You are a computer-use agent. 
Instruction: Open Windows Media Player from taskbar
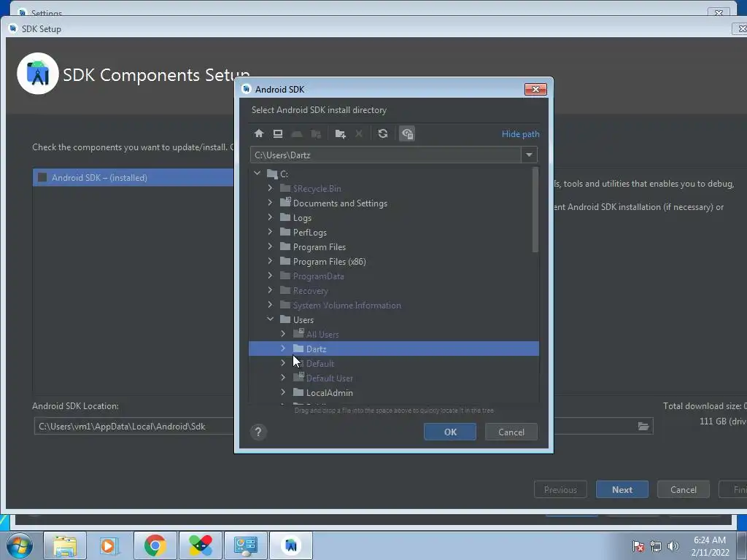click(x=109, y=545)
